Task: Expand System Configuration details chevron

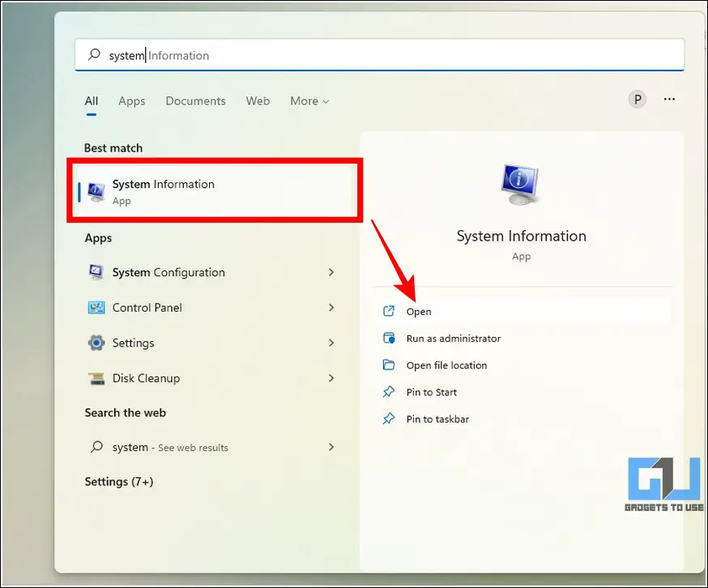Action: tap(331, 272)
